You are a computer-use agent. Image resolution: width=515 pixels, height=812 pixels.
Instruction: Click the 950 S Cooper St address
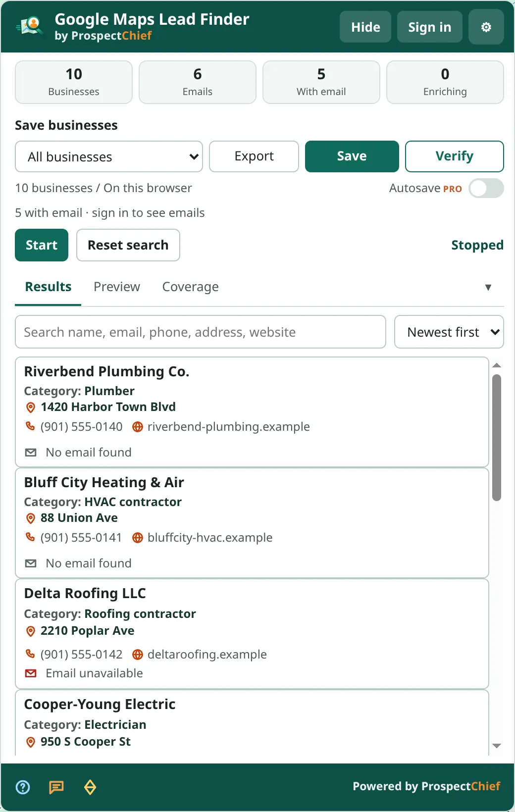(x=86, y=742)
